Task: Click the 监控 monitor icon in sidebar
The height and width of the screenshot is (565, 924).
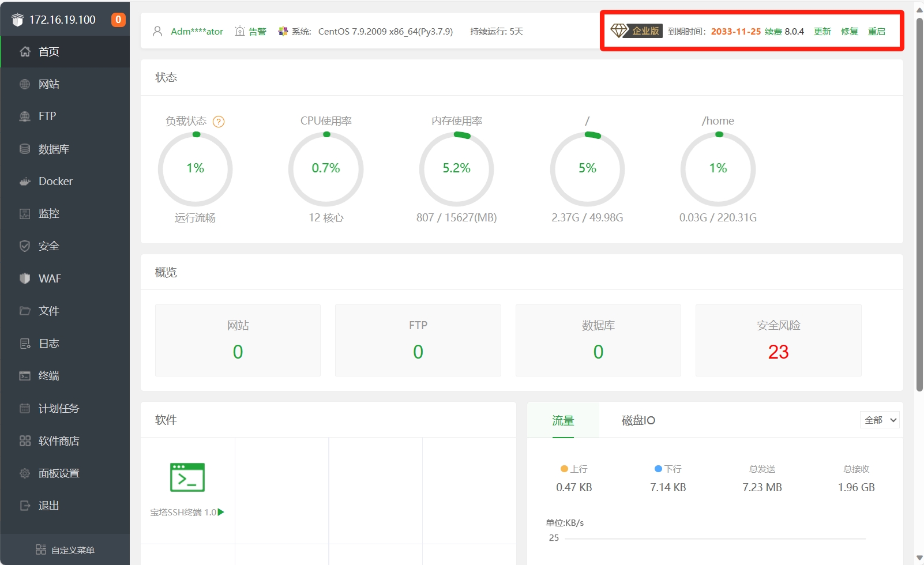Action: (x=25, y=214)
